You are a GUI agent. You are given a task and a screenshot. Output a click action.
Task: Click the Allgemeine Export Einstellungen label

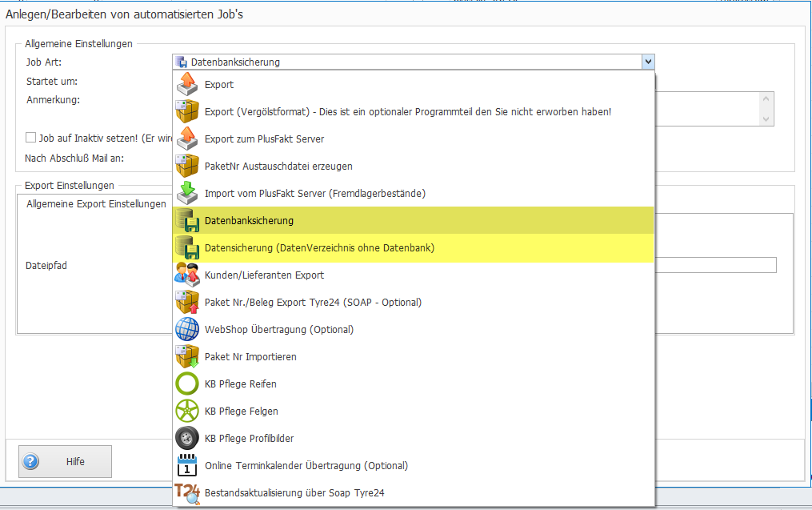96,203
